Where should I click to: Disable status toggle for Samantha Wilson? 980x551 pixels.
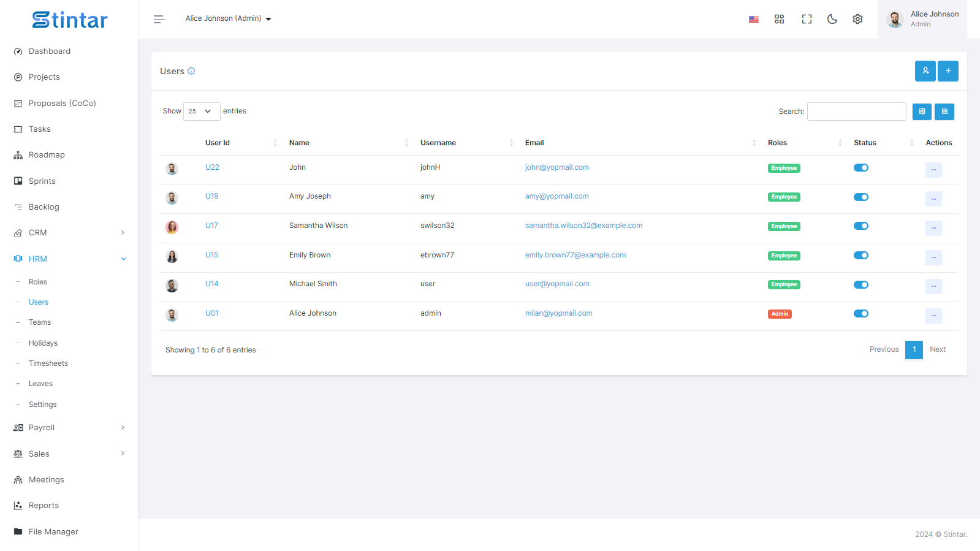(861, 226)
